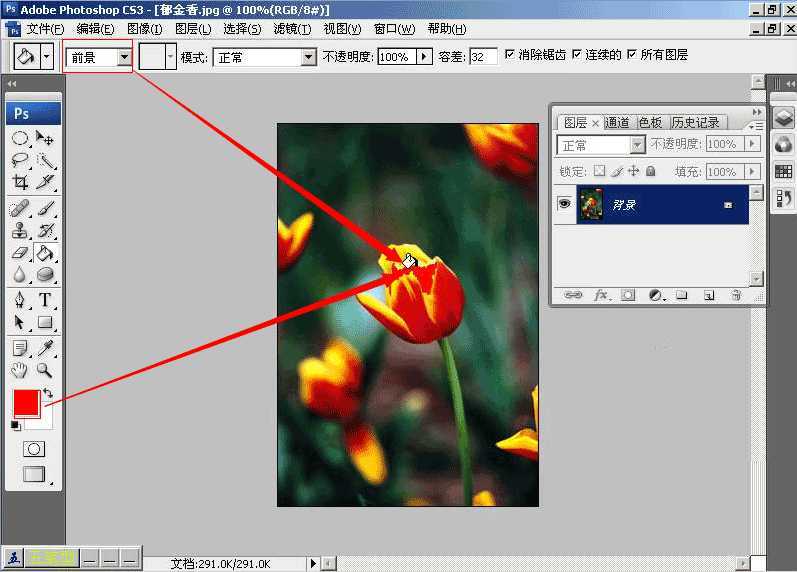
Task: Select the Elliptical Marquee tool
Action: coord(20,138)
